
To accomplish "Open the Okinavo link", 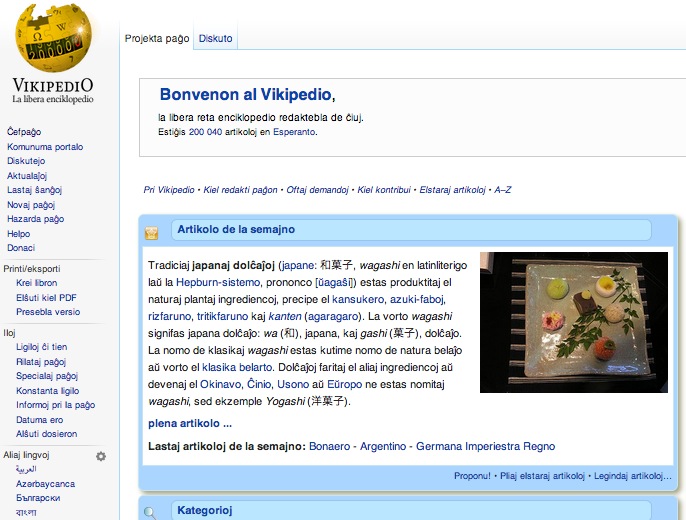I will 220,384.
